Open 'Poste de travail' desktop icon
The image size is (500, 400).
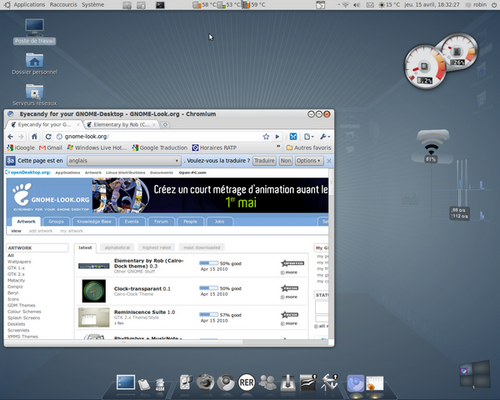(x=35, y=32)
